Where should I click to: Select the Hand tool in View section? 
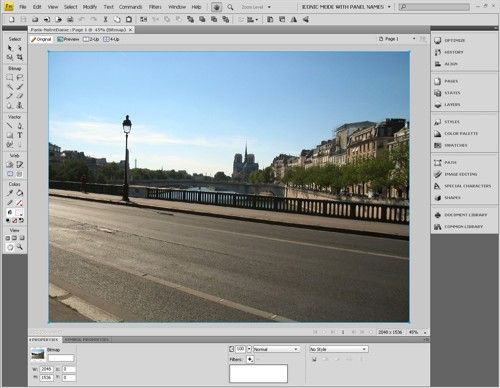click(x=10, y=247)
